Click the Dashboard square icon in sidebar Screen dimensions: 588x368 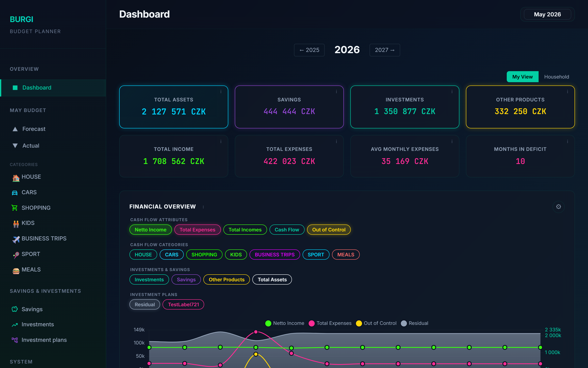click(15, 88)
